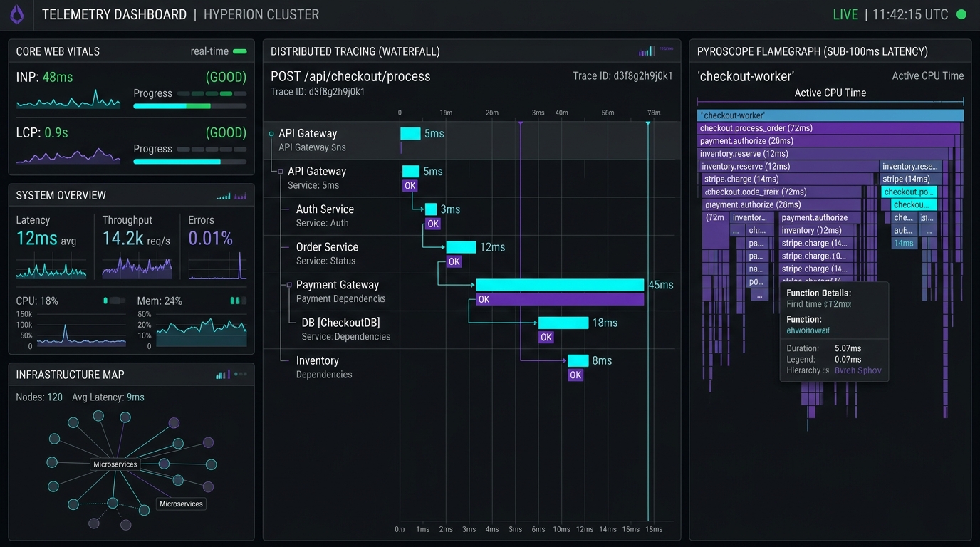Click the OK badge under the 5ms API Gateway span
This screenshot has width=980, height=547.
click(x=410, y=186)
